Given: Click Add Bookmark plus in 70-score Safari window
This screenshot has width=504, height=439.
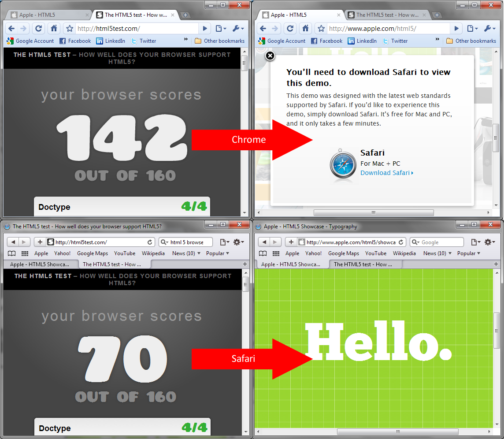Looking at the screenshot, I should point(40,242).
